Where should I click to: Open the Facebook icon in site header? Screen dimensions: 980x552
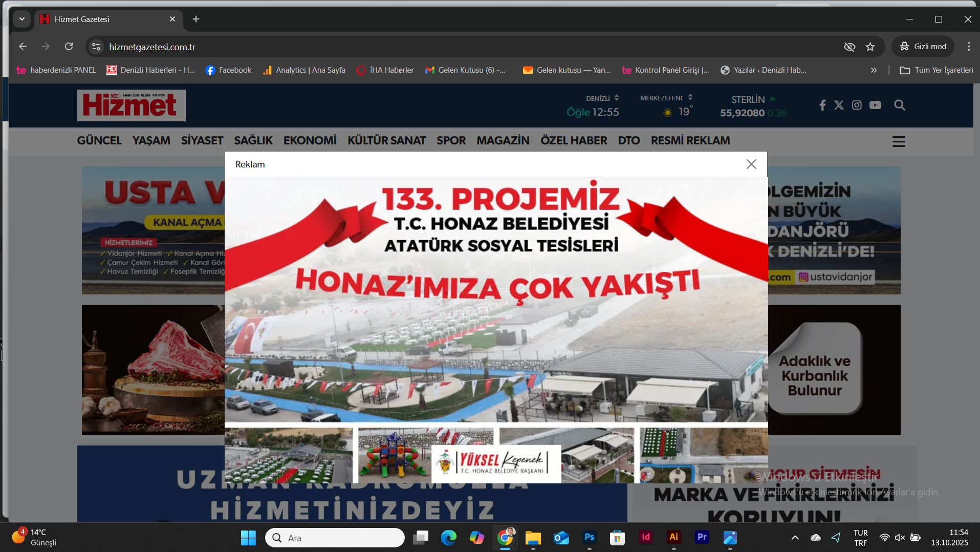click(822, 105)
